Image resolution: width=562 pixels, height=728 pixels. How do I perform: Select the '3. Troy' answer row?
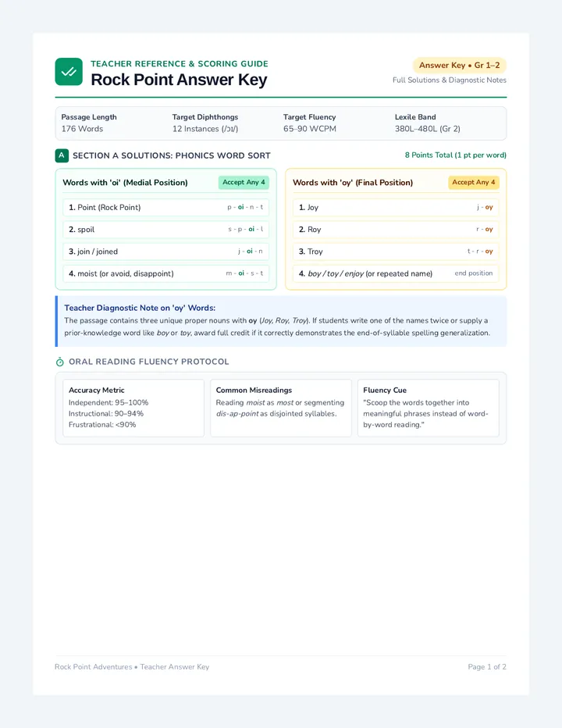[396, 252]
